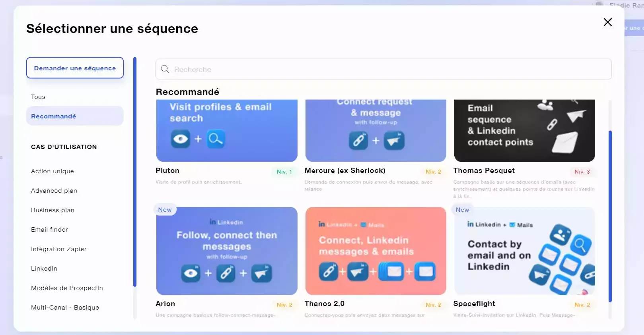Click the eye icon on Arion card
Viewport: 644px width, 335px height.
[x=191, y=273]
